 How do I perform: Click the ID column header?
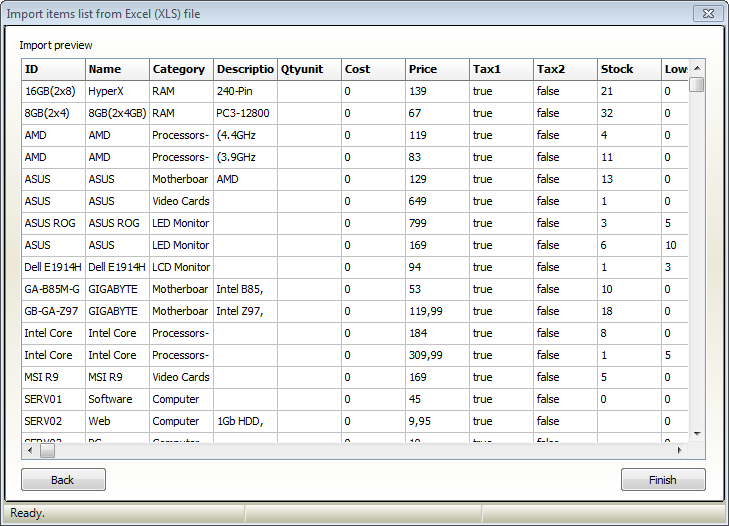coord(53,69)
